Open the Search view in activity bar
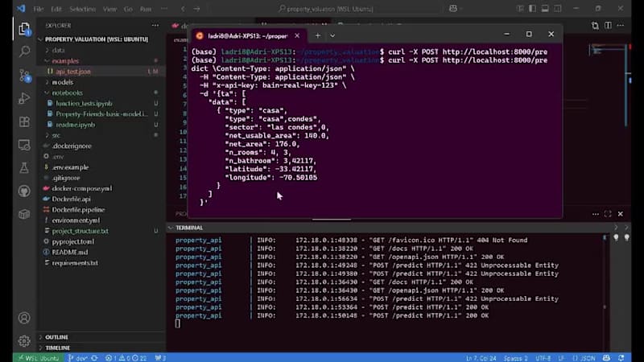This screenshot has height=362, width=644. [24, 51]
